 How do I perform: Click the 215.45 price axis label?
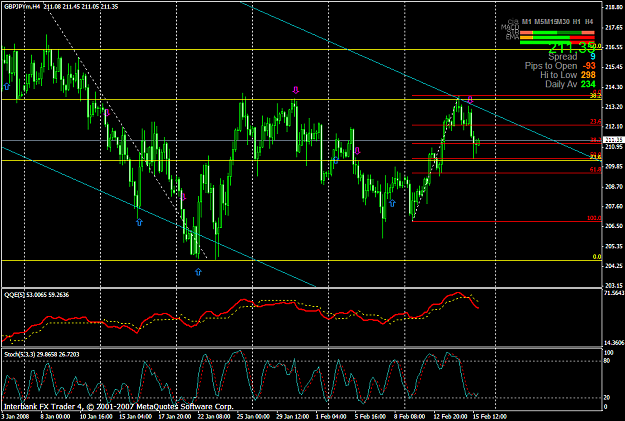click(614, 67)
